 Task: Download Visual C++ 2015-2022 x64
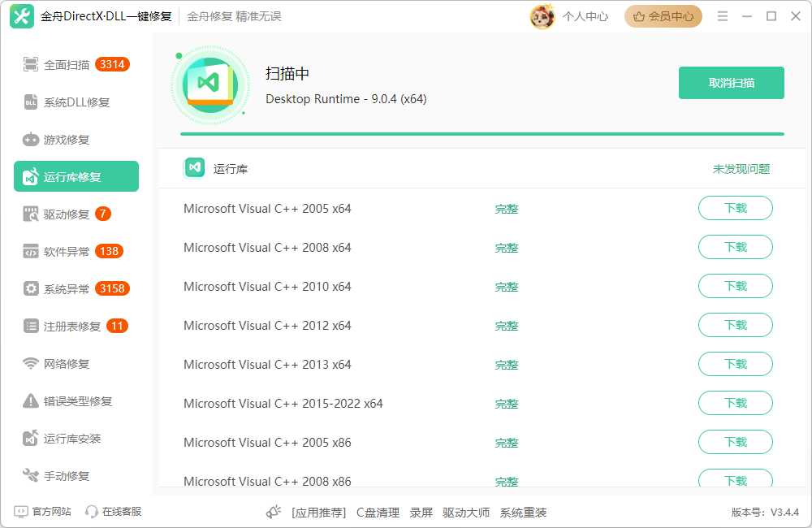[x=736, y=403]
